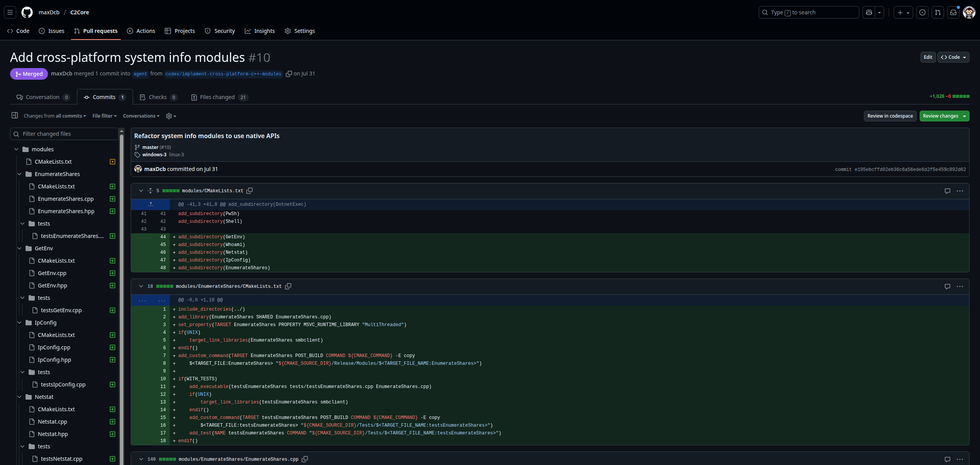
Task: Expand all lines in modules/CMakeLists.txt
Action: [150, 191]
